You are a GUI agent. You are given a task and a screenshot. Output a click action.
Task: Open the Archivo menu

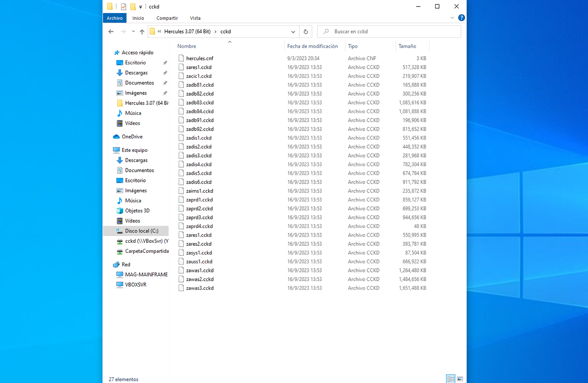tap(115, 18)
